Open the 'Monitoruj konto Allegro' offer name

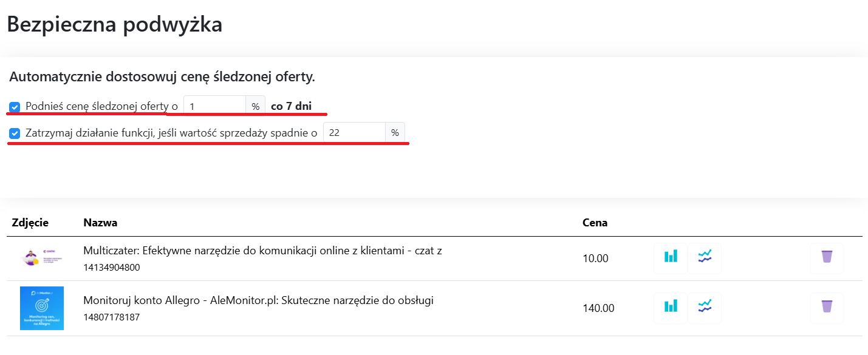pos(258,301)
